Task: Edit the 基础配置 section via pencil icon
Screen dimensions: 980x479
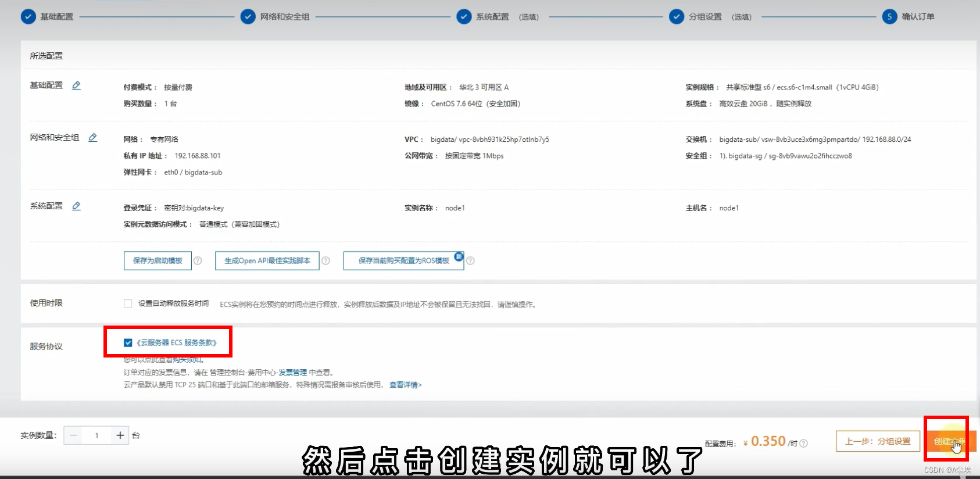Action: point(76,85)
